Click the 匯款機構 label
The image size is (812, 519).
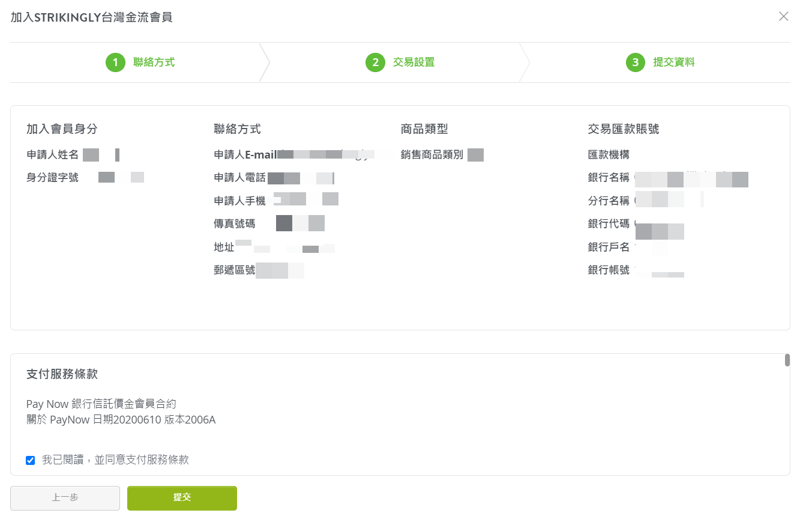tap(609, 155)
